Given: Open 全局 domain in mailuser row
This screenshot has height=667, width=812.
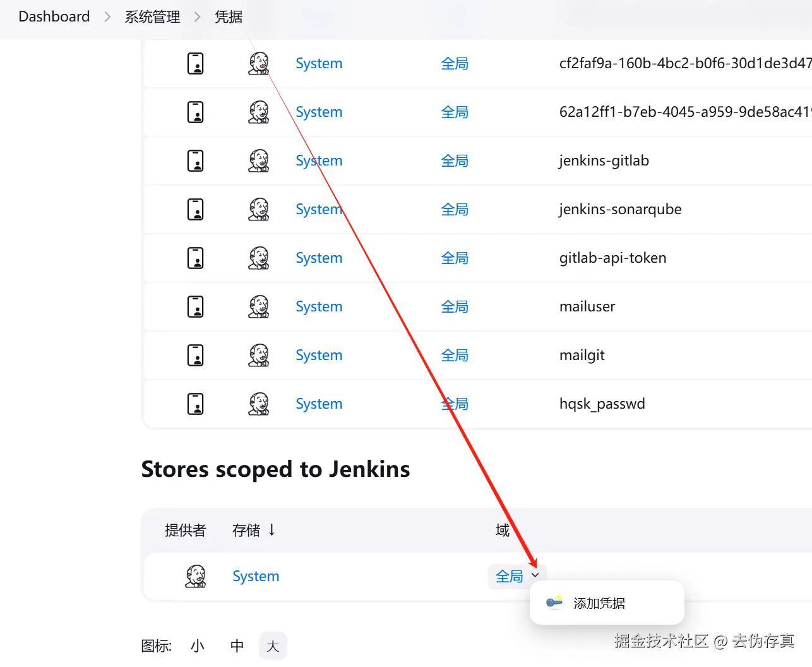Looking at the screenshot, I should pyautogui.click(x=455, y=307).
